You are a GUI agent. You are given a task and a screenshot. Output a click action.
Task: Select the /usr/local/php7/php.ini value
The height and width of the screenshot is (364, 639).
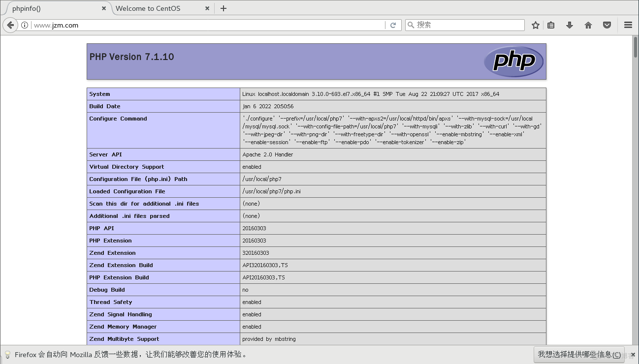[271, 191]
